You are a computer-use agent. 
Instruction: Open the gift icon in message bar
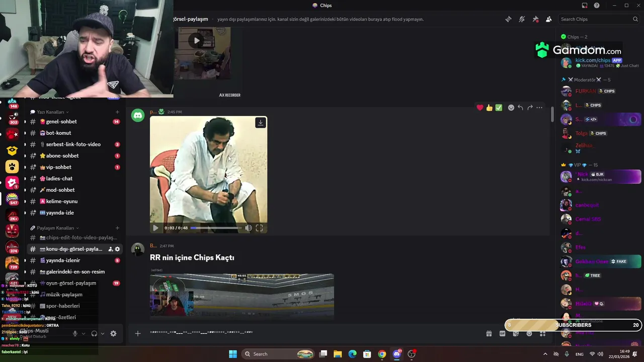489,333
